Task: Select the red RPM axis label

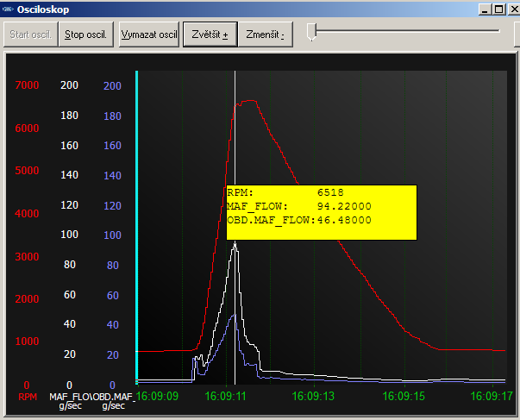Action: pos(26,397)
